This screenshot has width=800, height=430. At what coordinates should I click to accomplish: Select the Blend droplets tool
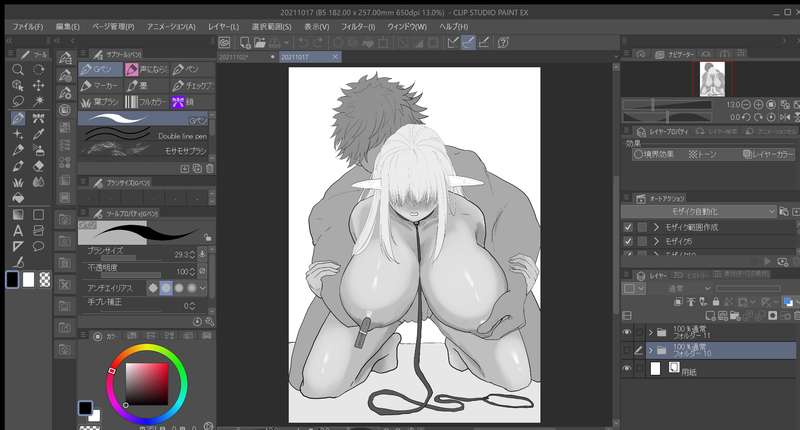pyautogui.click(x=38, y=182)
